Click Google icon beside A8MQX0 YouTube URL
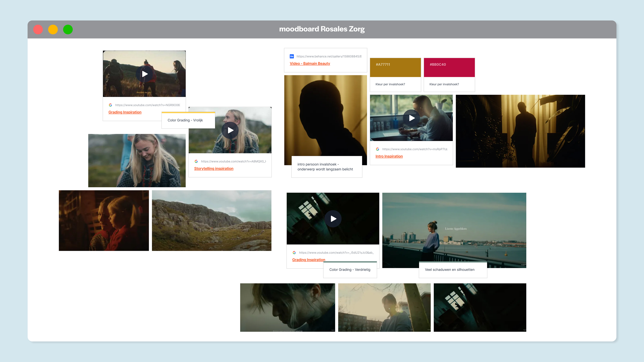Image resolution: width=644 pixels, height=362 pixels. coord(196,161)
